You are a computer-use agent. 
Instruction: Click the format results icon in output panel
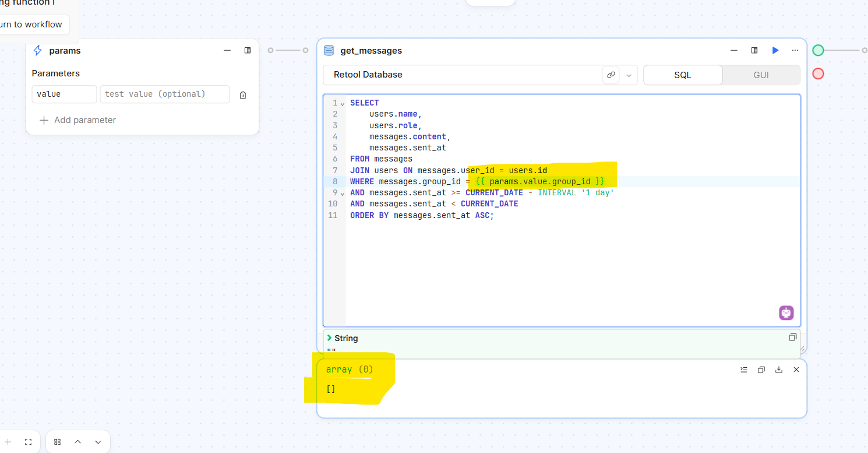click(744, 370)
